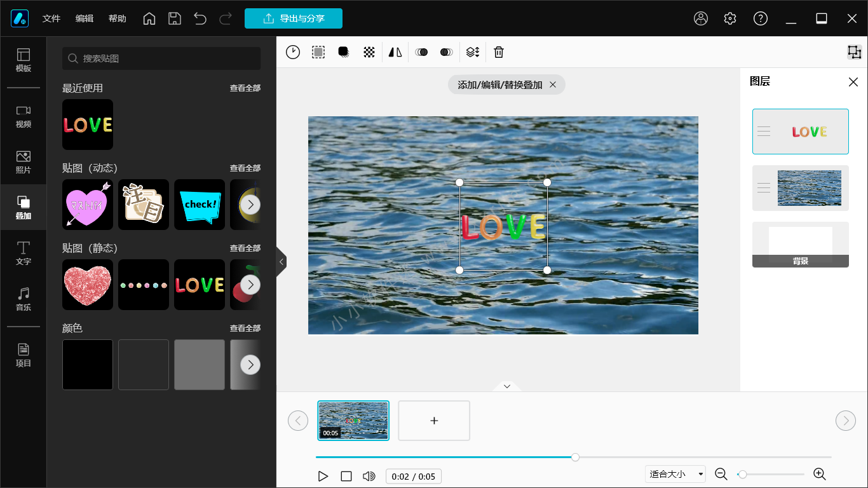Delete the selected overlay with trash icon
The image size is (868, 488).
(499, 52)
